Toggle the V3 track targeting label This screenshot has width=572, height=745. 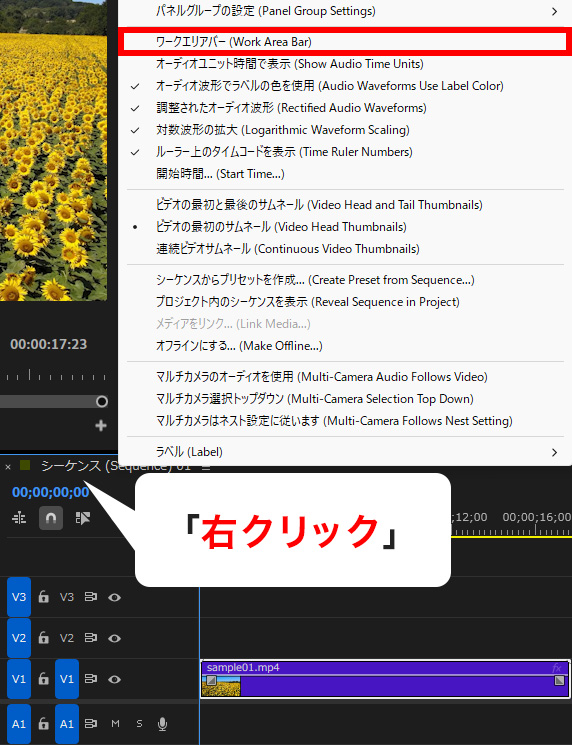pos(67,597)
